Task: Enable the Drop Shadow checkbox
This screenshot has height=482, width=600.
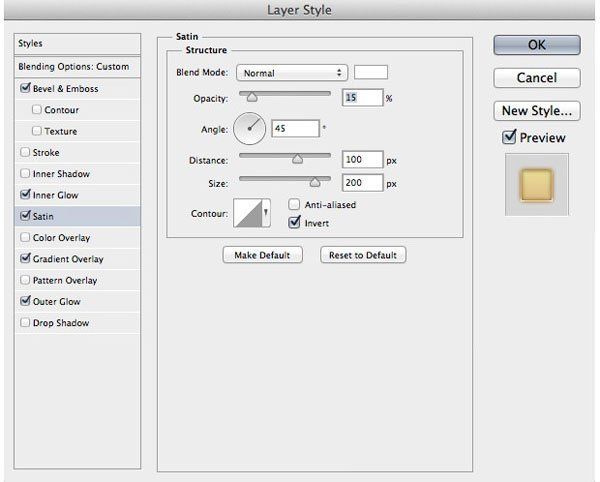Action: pyautogui.click(x=25, y=322)
